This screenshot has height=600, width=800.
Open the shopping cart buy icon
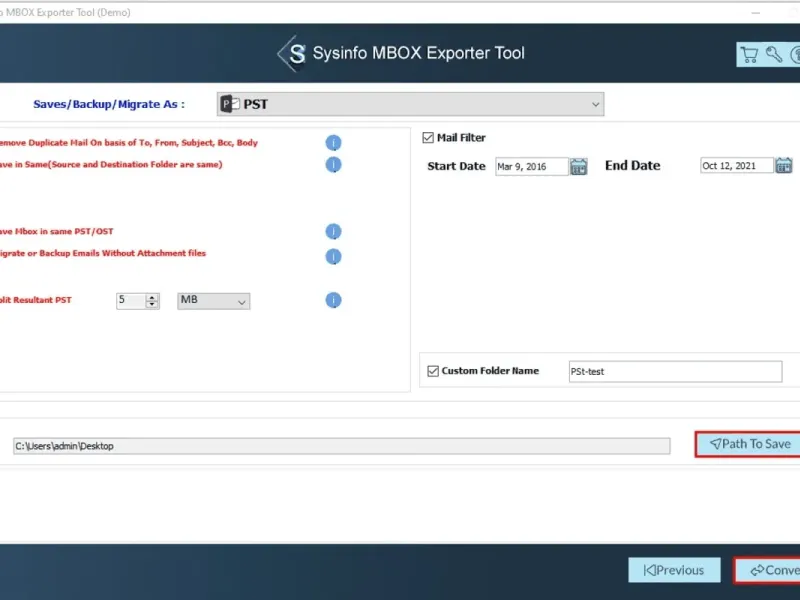tap(748, 55)
